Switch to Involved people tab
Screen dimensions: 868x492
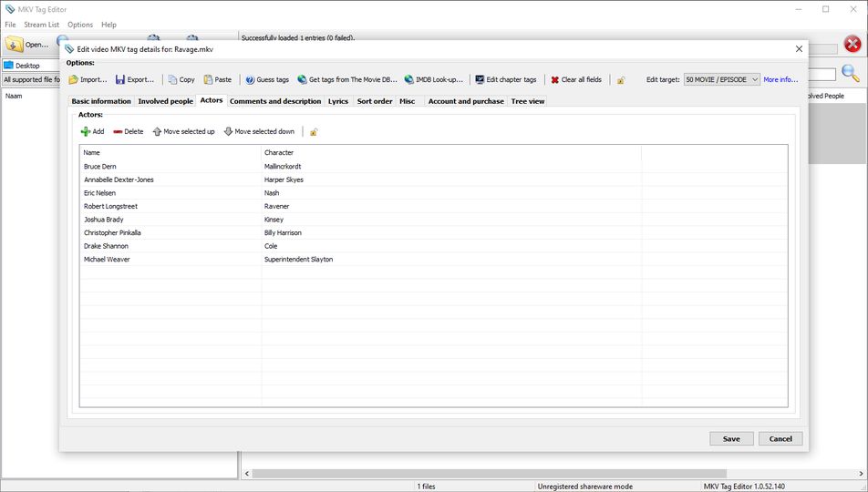click(x=166, y=101)
